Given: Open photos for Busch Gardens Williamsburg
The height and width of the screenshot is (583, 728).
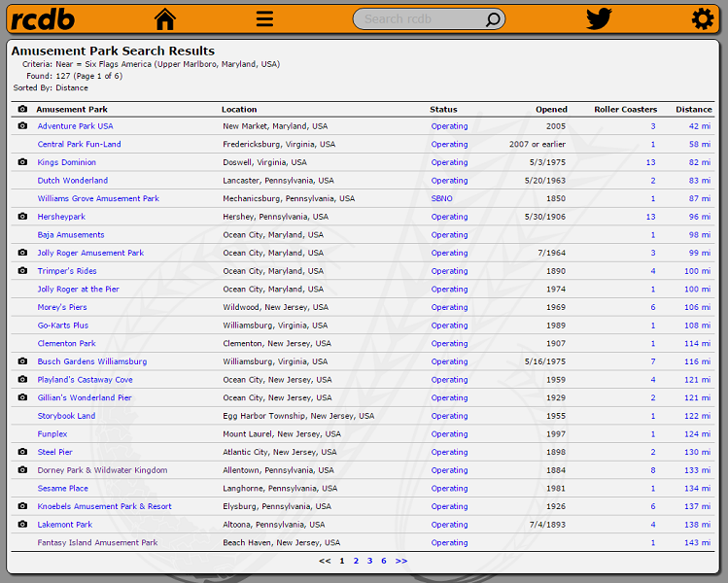Looking at the screenshot, I should pyautogui.click(x=22, y=361).
